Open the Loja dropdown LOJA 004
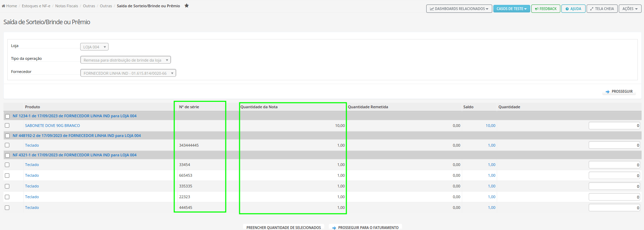Image resolution: width=644 pixels, height=230 pixels. (x=94, y=47)
